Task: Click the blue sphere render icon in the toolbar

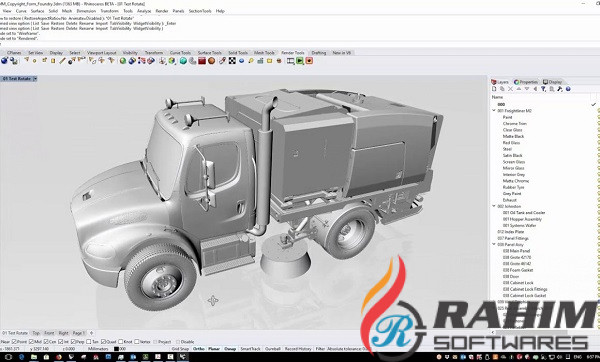Action: (5, 60)
